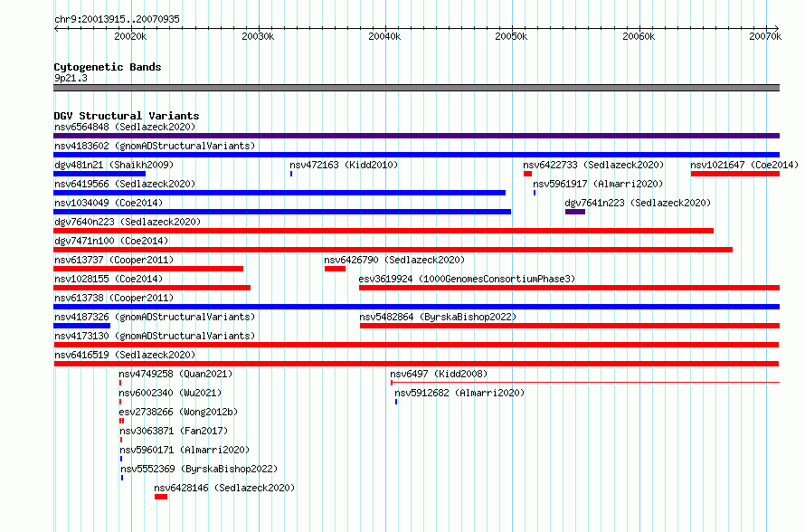Select the dgv481n21 (Shaikh2009) label

[x=114, y=165]
